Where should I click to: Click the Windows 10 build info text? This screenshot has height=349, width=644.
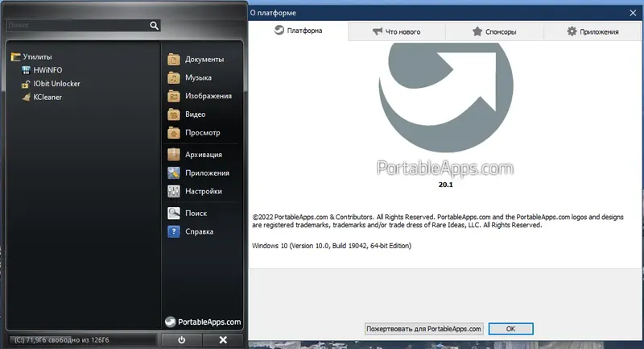point(332,246)
